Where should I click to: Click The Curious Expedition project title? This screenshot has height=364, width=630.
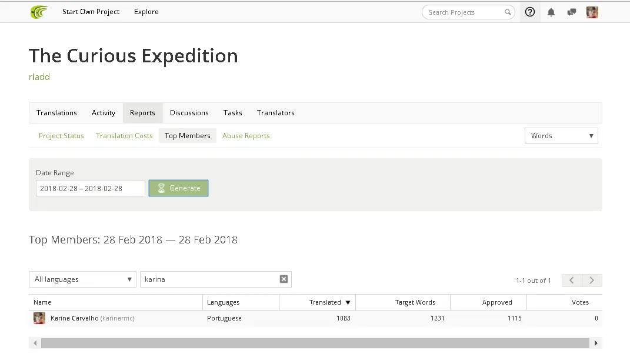[x=134, y=56]
